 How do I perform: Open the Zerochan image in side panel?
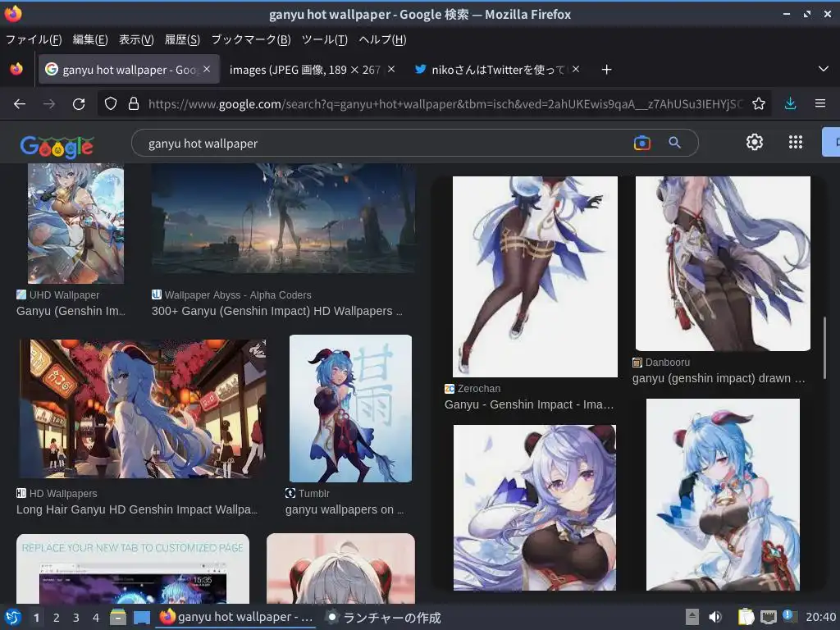tap(535, 276)
